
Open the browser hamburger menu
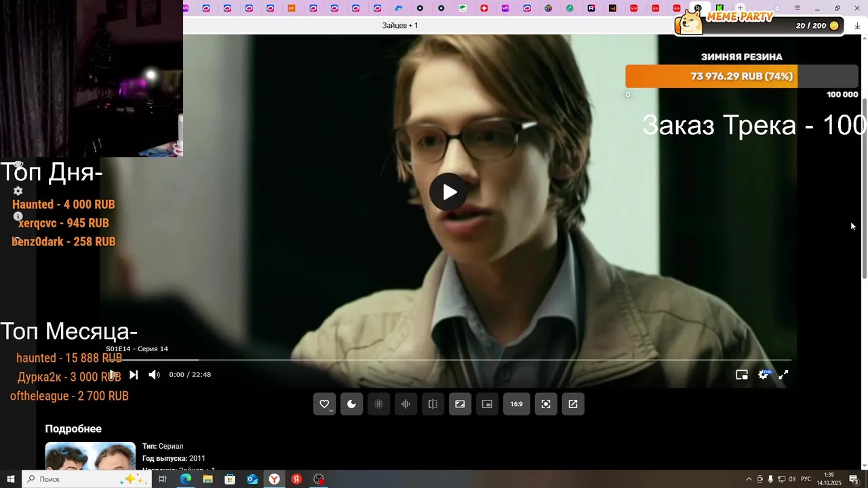click(797, 8)
